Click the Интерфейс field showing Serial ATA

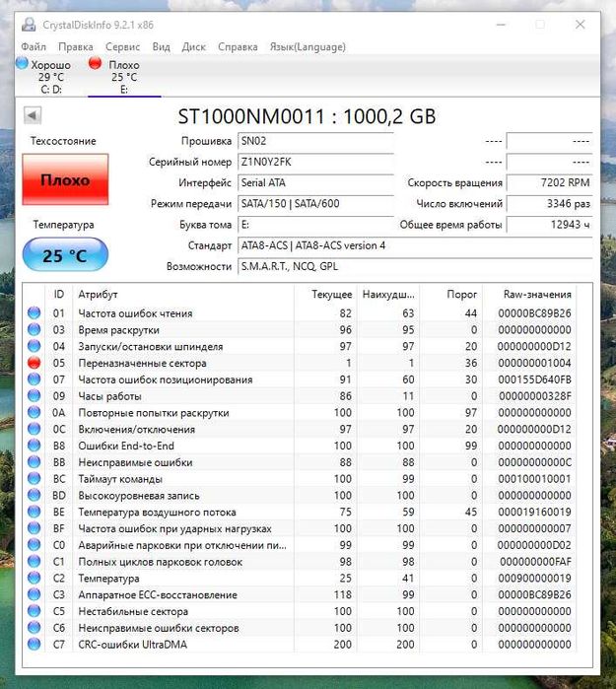tap(315, 182)
